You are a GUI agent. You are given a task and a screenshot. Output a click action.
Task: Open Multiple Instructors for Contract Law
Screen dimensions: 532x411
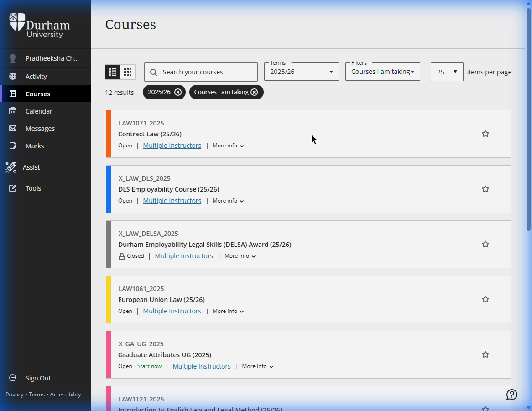172,145
